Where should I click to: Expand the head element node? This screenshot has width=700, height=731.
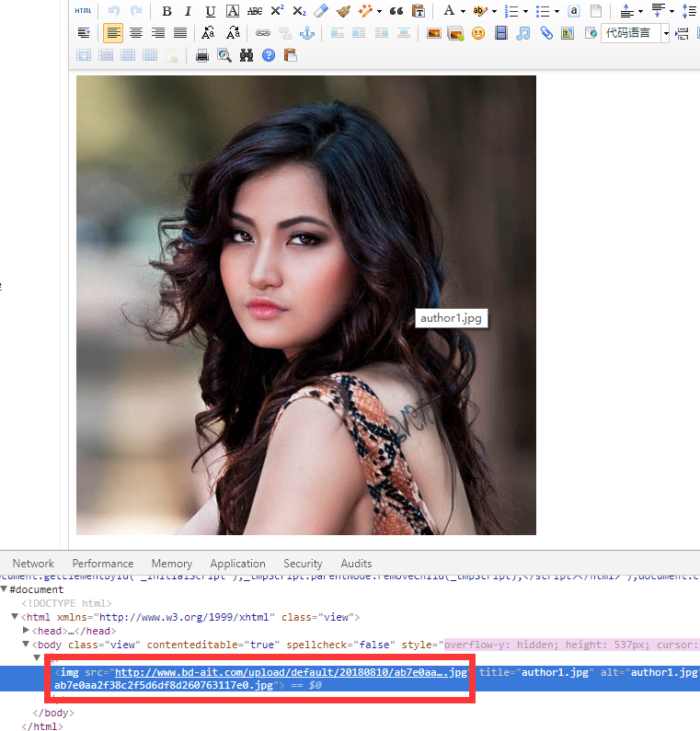[x=26, y=630]
